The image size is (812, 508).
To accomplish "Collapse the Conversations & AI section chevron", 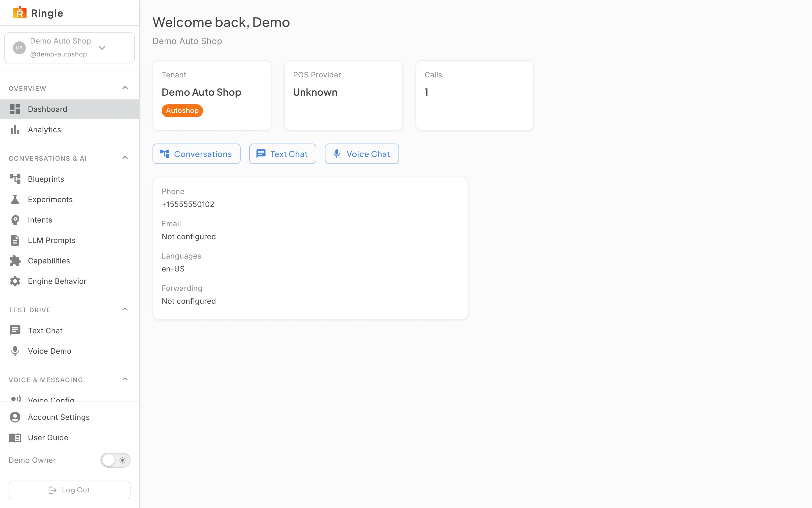I will pyautogui.click(x=125, y=158).
